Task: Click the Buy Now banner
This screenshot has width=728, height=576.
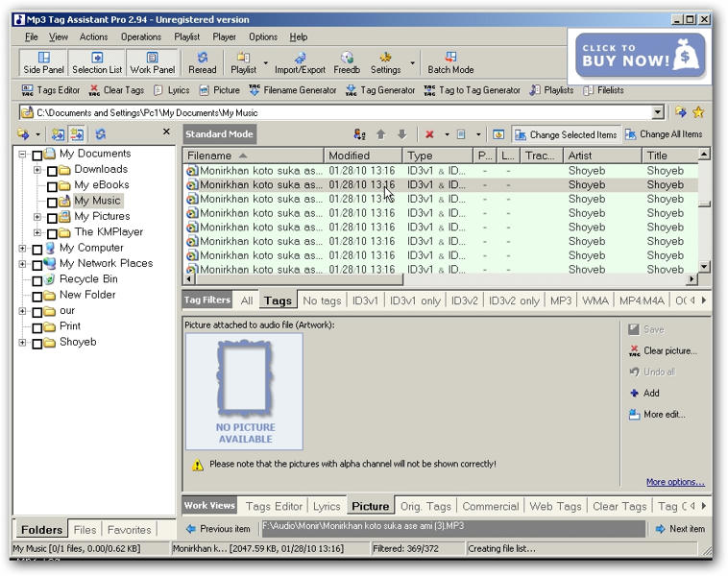Action: pyautogui.click(x=641, y=56)
